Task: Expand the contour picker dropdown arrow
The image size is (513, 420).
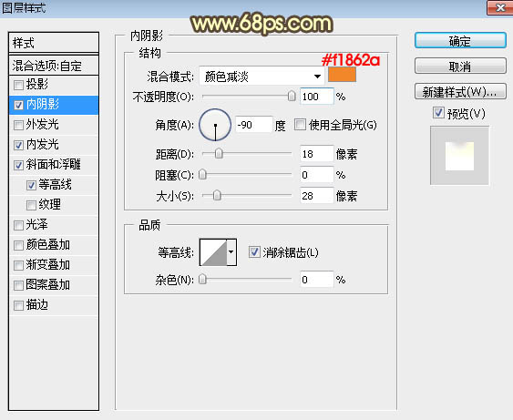Action: coord(231,252)
